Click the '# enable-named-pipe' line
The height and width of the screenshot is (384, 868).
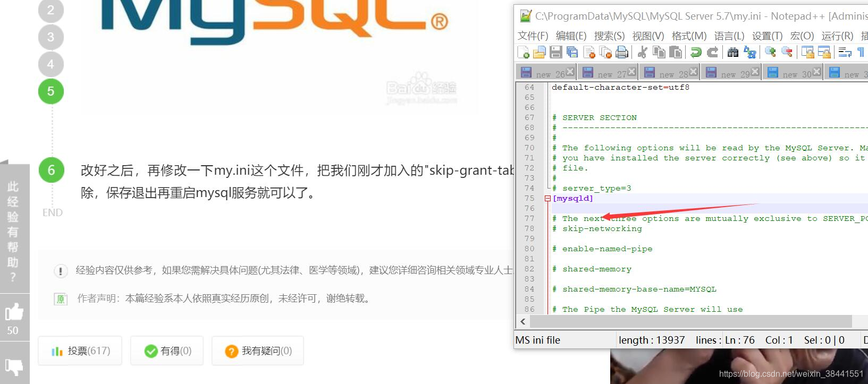[x=602, y=249]
